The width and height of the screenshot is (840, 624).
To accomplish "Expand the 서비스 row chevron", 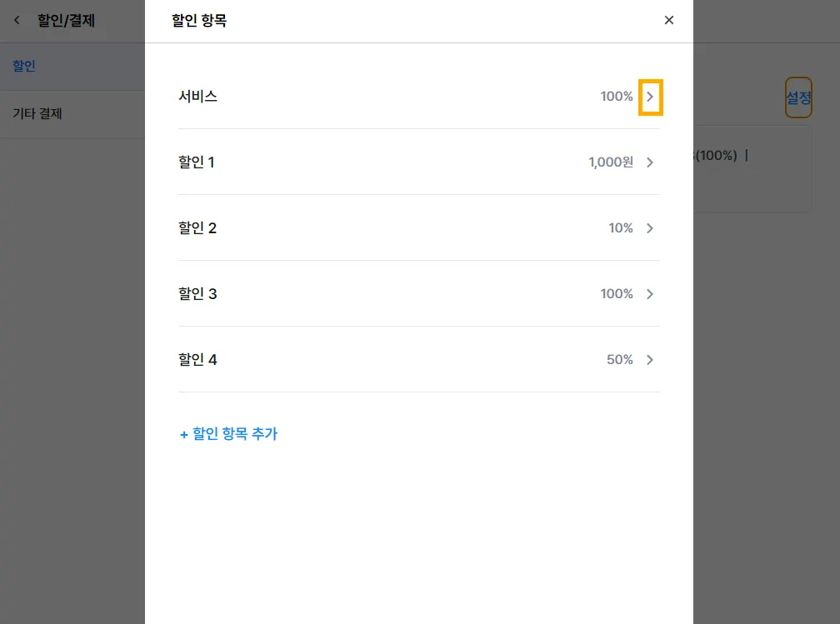I will tap(650, 97).
